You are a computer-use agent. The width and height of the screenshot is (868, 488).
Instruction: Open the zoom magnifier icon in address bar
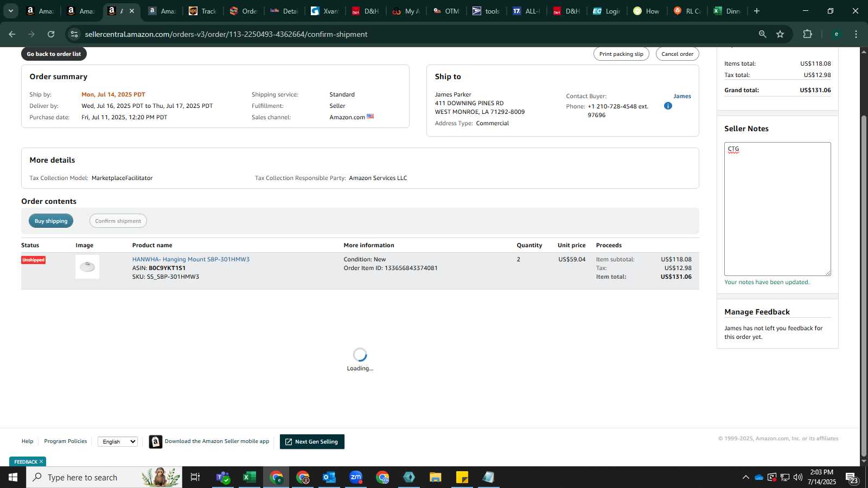pos(762,34)
